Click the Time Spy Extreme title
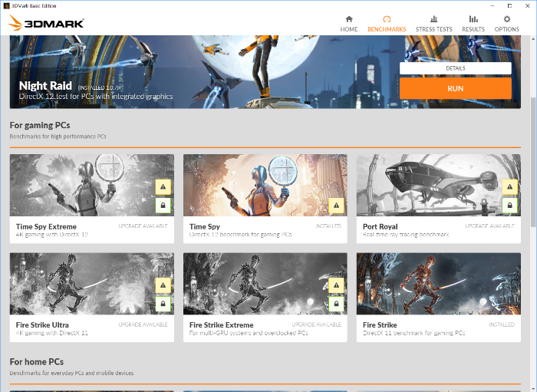The height and width of the screenshot is (392, 537). (x=46, y=226)
